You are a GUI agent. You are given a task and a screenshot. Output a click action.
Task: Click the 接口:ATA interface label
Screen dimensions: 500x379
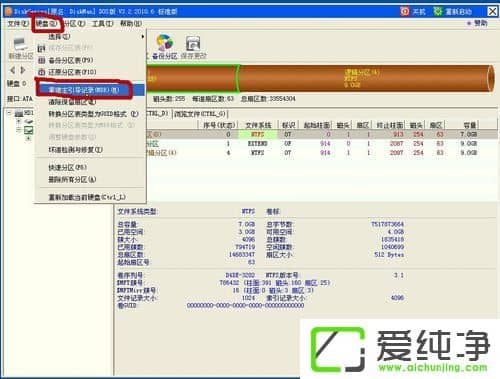point(20,99)
